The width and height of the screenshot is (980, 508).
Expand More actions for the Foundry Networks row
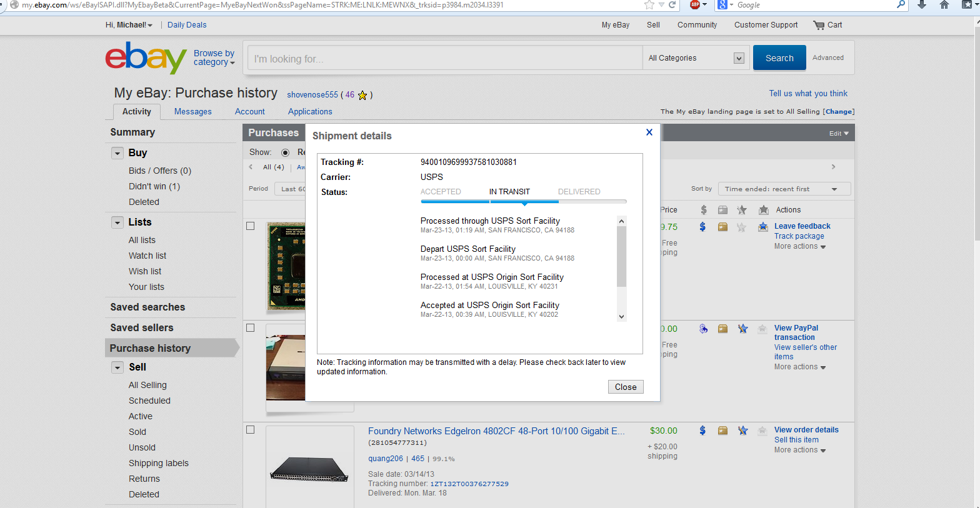[x=800, y=450]
